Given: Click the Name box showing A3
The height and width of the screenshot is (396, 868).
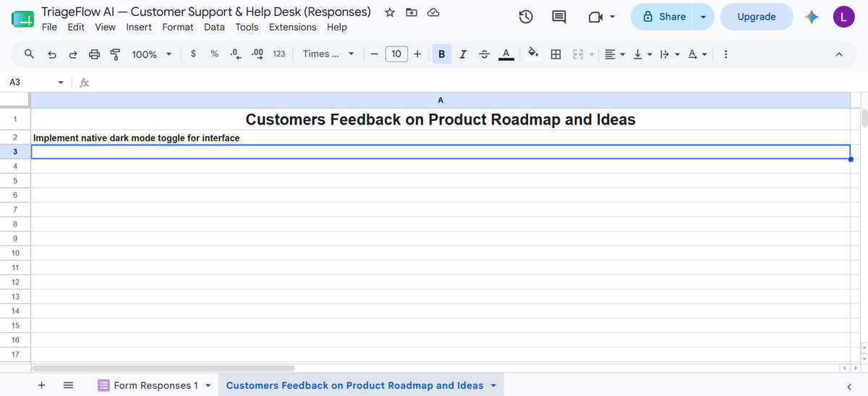Looking at the screenshot, I should (x=29, y=83).
